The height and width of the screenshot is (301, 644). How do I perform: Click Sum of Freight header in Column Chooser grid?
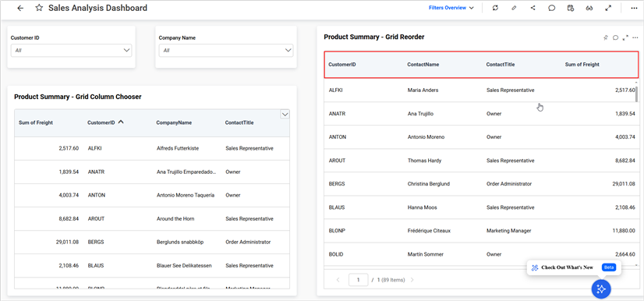36,122
